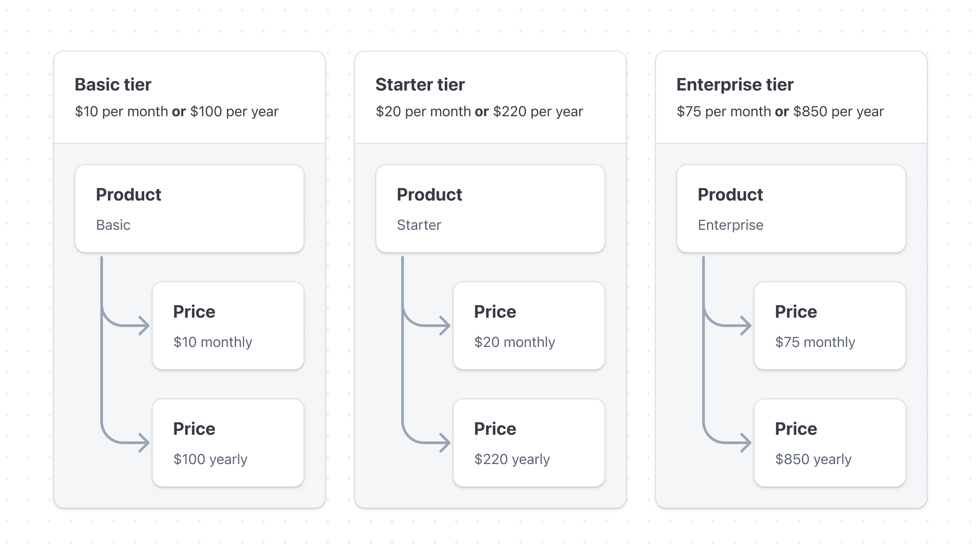Screen dimensions: 980x559
Task: Click arrow pointing to $20 monthly price
Action: (444, 326)
